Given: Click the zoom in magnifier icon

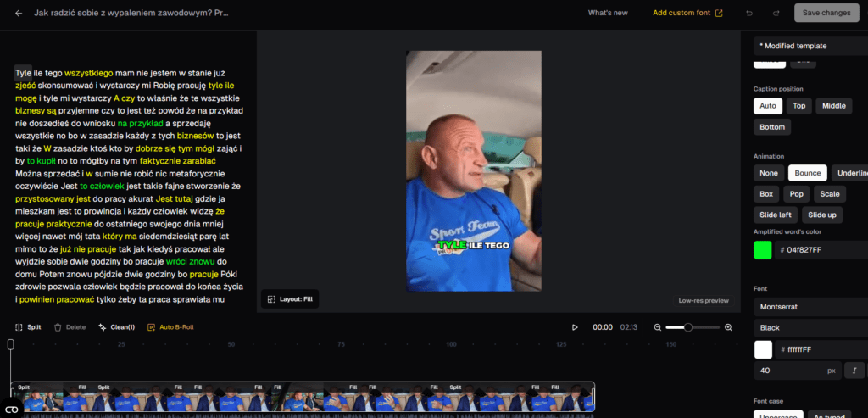Looking at the screenshot, I should (728, 327).
